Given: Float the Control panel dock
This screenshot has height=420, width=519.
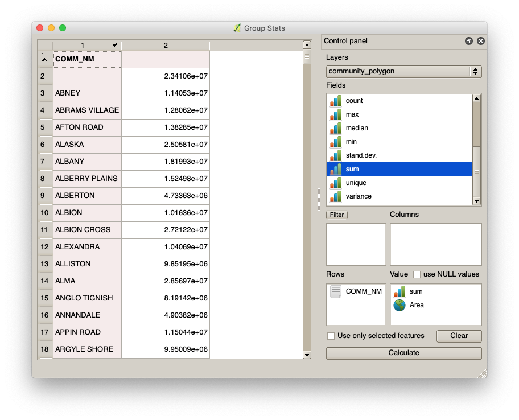Looking at the screenshot, I should (x=469, y=41).
